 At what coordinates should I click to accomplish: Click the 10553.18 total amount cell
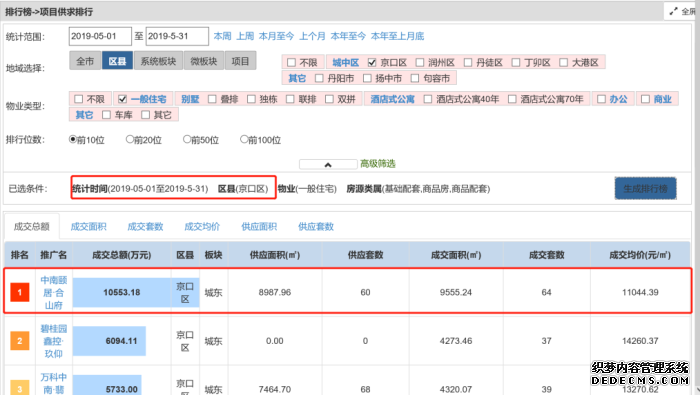click(x=122, y=292)
